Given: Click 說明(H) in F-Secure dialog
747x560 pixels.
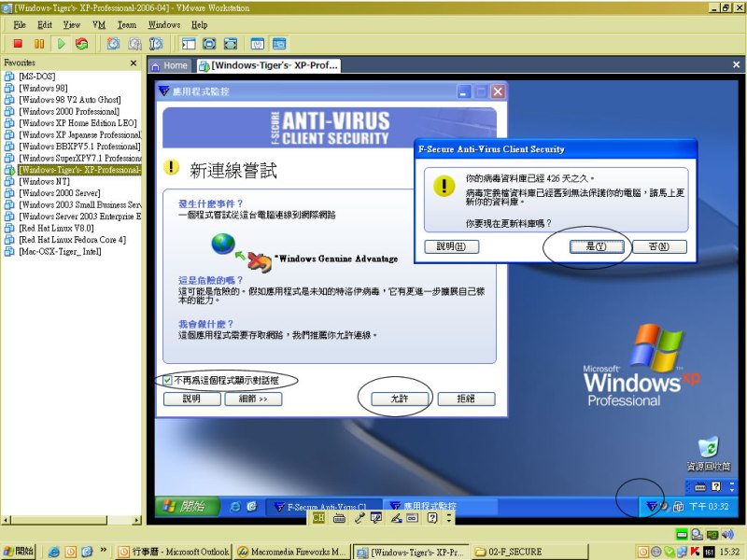Looking at the screenshot, I should [x=452, y=246].
